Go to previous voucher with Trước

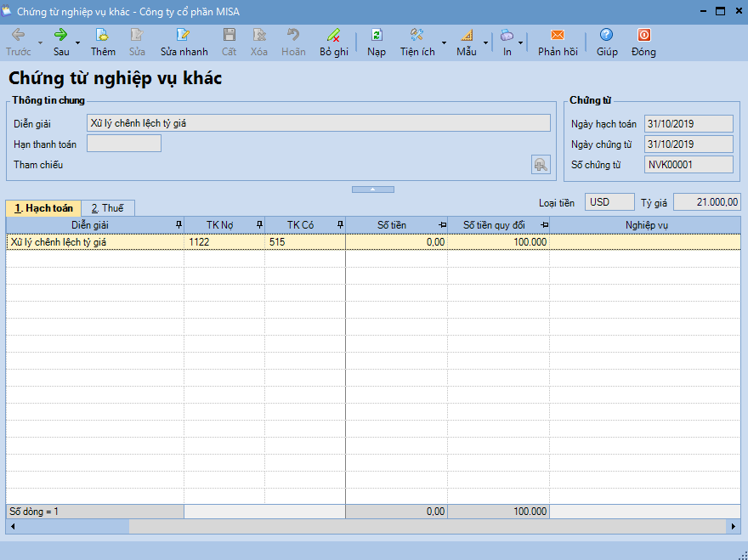18,42
